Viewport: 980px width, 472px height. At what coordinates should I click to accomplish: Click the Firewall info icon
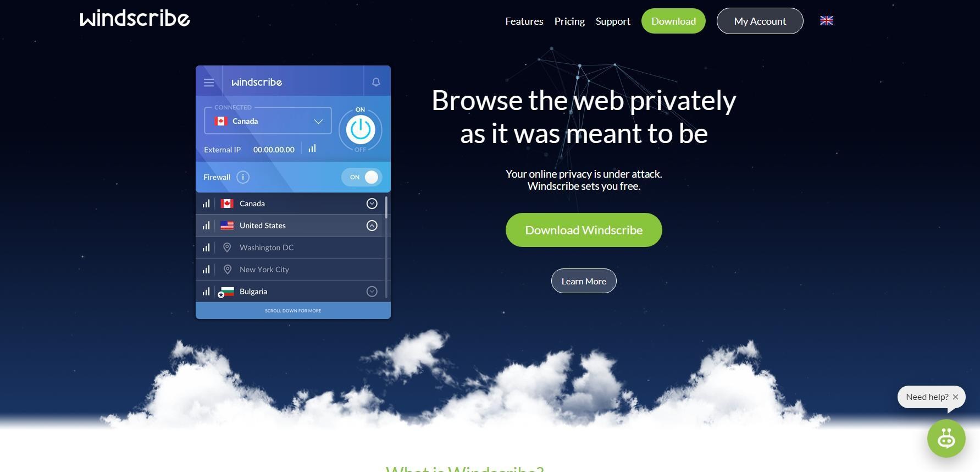[x=243, y=177]
